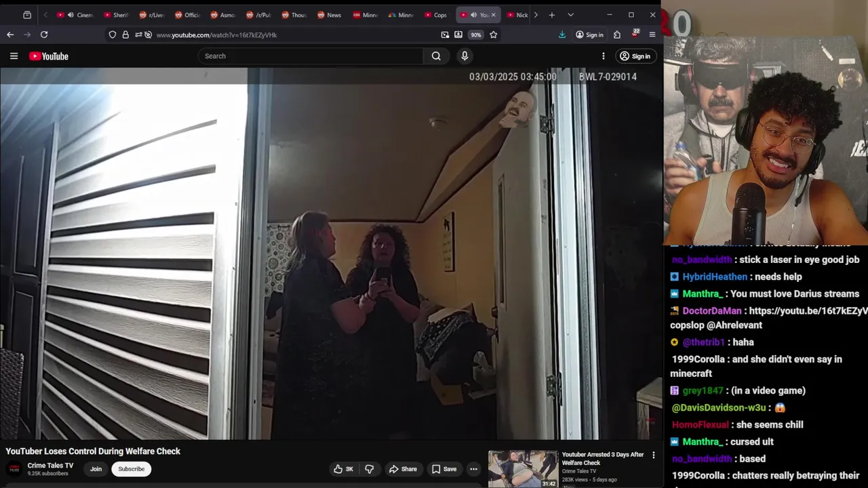868x488 pixels.
Task: Click YouTube Sign in button
Action: pos(635,56)
